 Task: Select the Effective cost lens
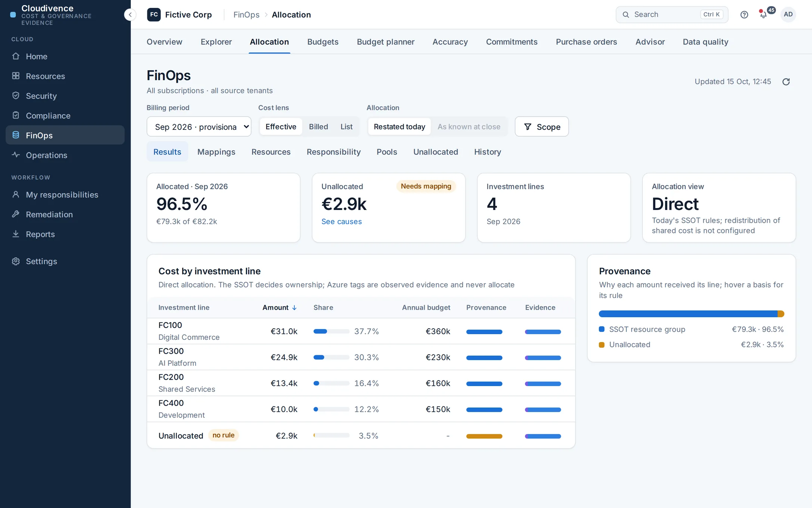pyautogui.click(x=281, y=126)
